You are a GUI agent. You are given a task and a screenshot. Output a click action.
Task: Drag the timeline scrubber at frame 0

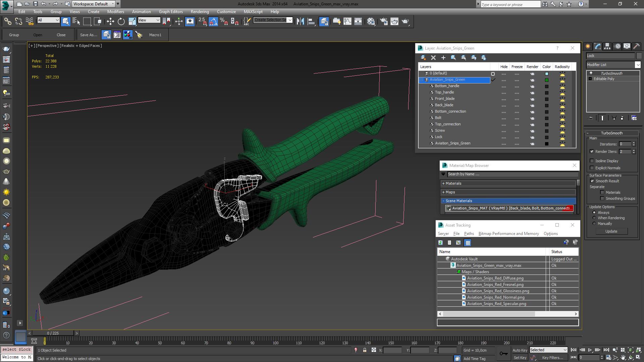coord(45,340)
